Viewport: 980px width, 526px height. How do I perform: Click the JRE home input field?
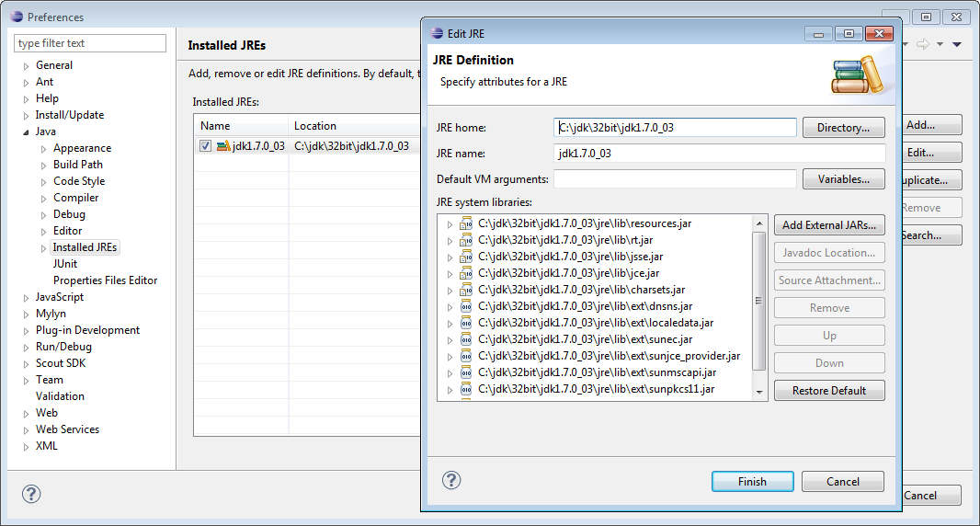pos(675,128)
